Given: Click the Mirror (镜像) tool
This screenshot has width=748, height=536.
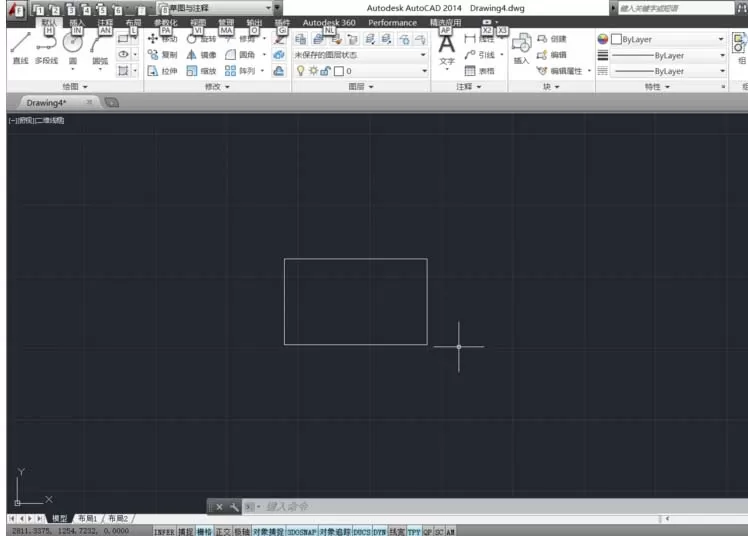Looking at the screenshot, I should [202, 55].
